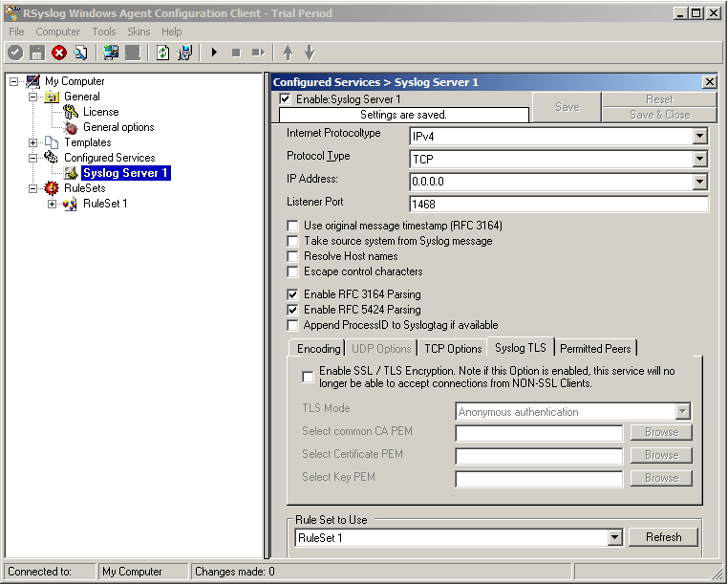Click the General folder icon
Image resolution: width=728 pixels, height=585 pixels.
pos(52,97)
